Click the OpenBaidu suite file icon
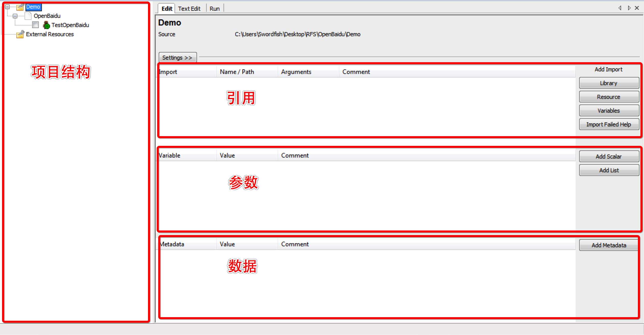Image resolution: width=644 pixels, height=335 pixels. tap(28, 16)
